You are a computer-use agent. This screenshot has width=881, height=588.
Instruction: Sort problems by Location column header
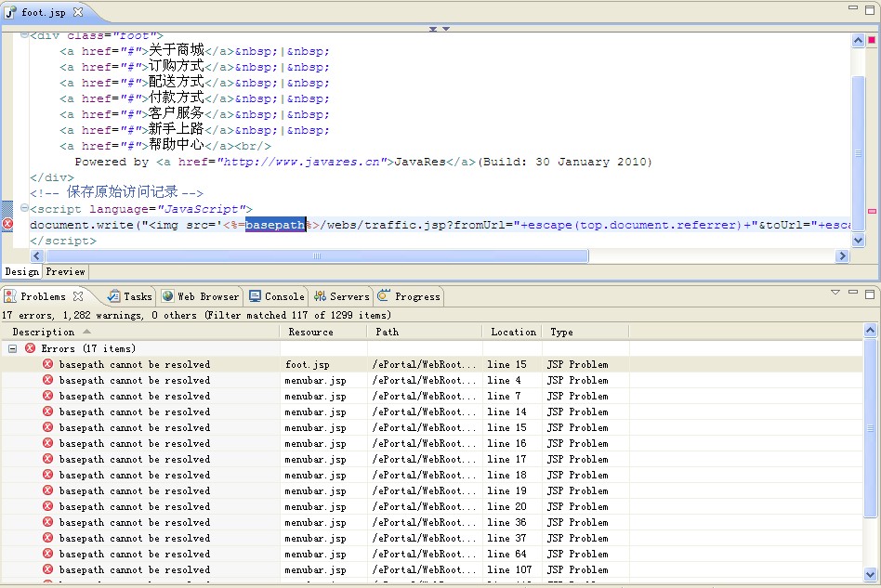click(513, 332)
